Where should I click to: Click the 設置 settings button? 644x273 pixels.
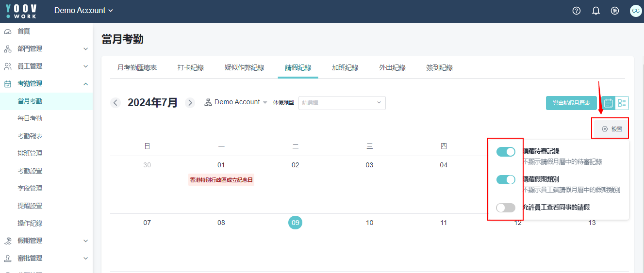tap(611, 129)
